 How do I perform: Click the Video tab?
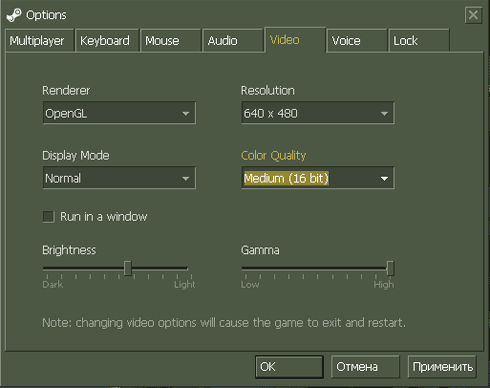[x=295, y=40]
